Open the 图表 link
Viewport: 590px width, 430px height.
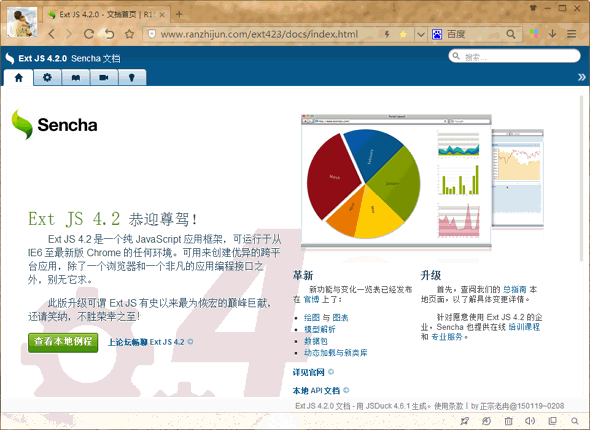coord(341,318)
